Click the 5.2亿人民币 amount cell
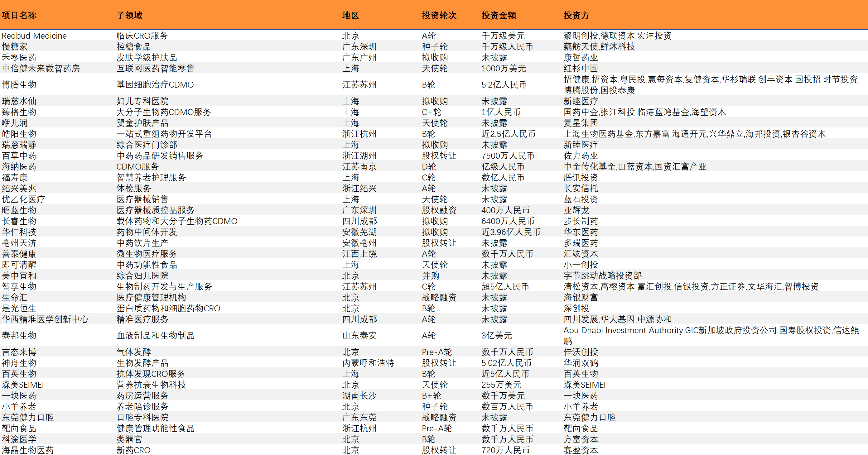This screenshot has width=868, height=455. point(504,85)
